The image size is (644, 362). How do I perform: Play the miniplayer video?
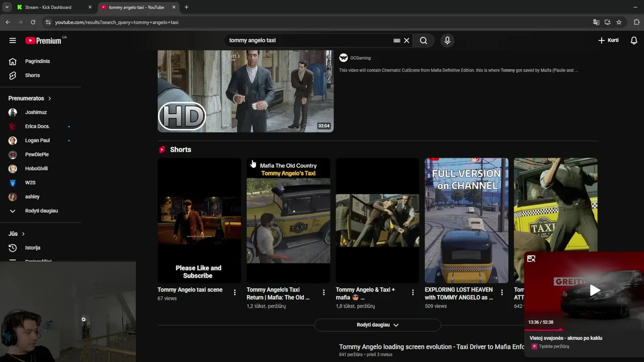tap(595, 290)
